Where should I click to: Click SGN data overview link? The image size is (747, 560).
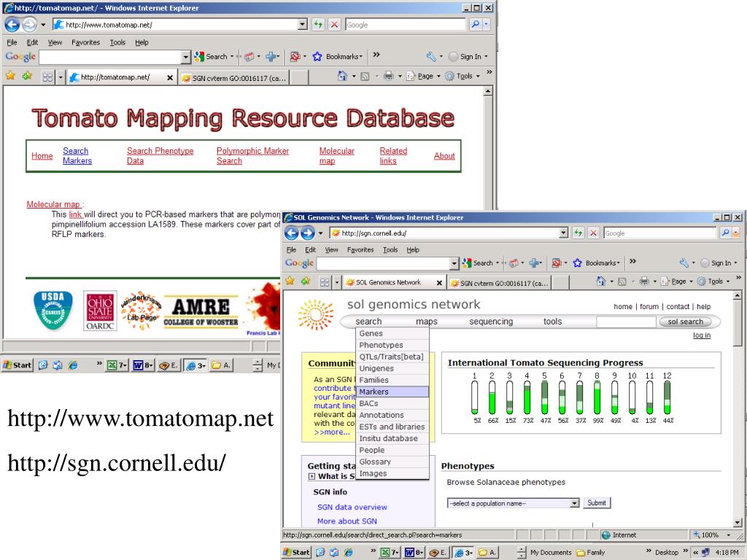click(352, 507)
